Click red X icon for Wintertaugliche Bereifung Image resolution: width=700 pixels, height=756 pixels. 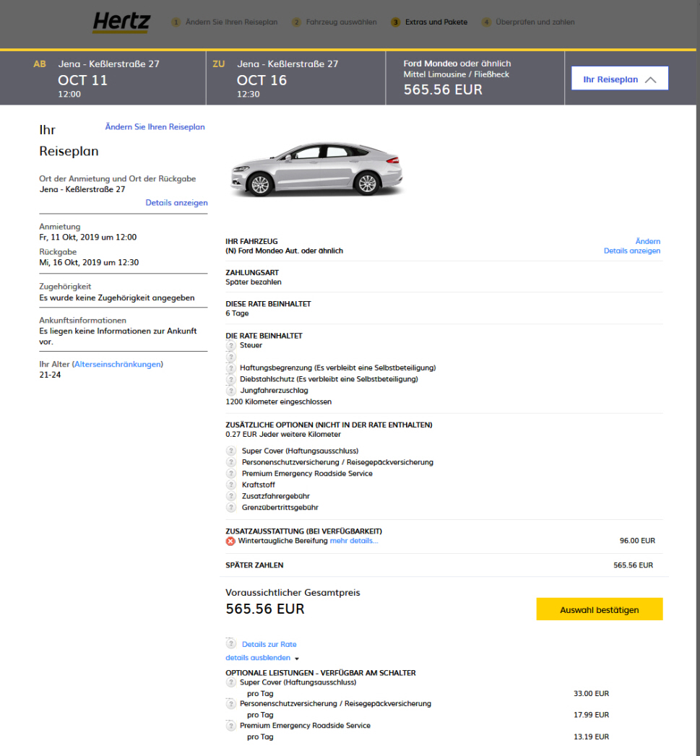[230, 541]
